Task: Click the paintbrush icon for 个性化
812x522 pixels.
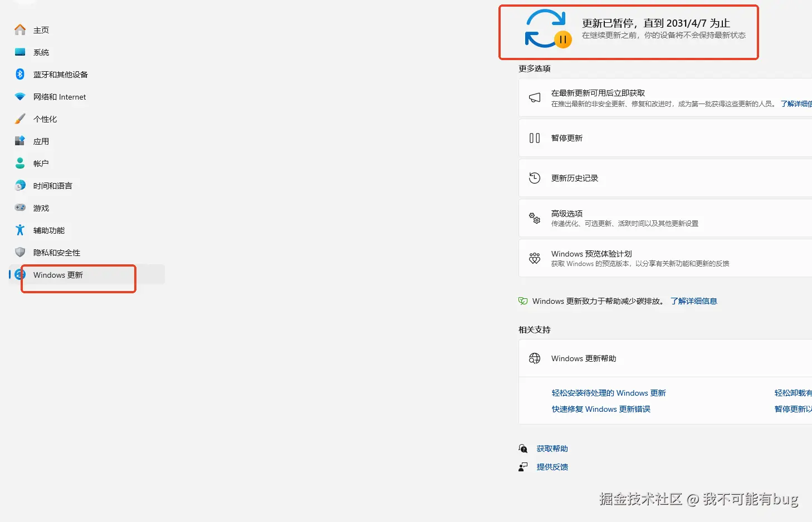Action: pos(20,119)
